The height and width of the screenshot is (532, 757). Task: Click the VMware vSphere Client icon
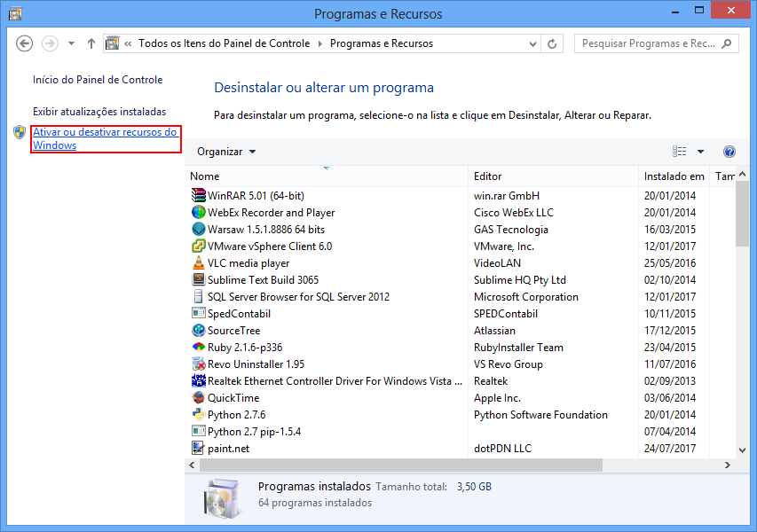(199, 246)
